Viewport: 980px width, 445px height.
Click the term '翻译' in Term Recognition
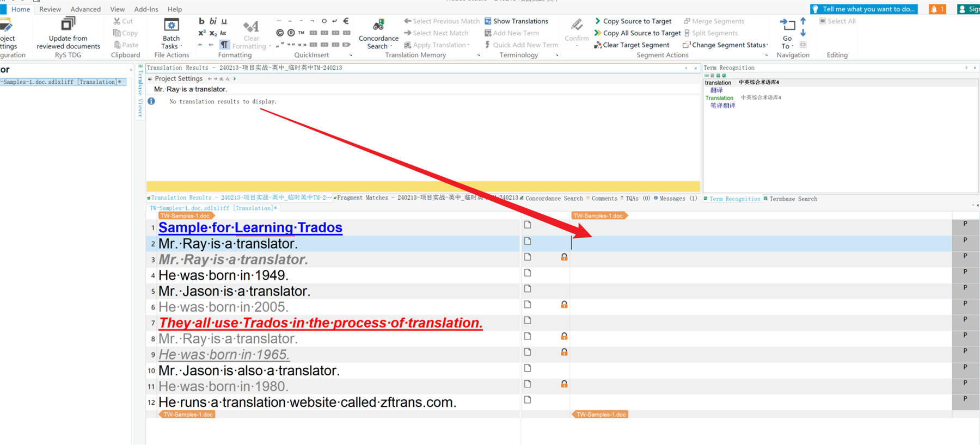click(716, 90)
